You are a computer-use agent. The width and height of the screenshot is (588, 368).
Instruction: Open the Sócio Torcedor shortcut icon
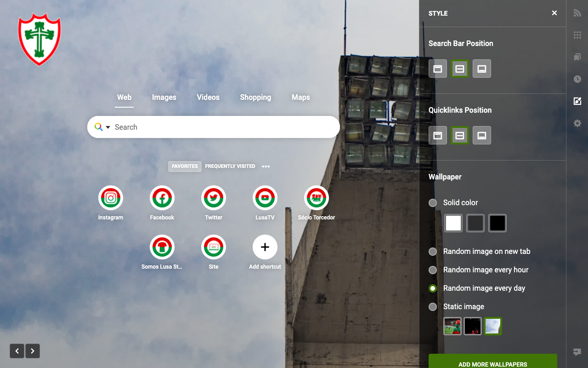click(317, 198)
